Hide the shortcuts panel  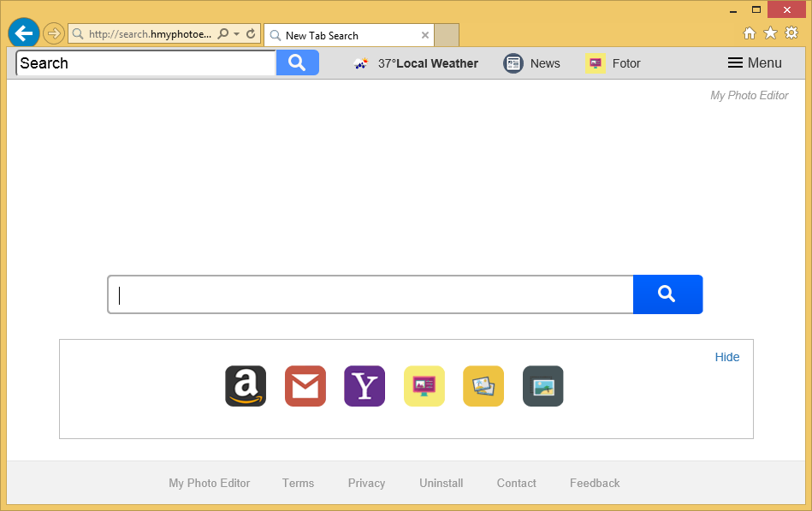coord(727,357)
